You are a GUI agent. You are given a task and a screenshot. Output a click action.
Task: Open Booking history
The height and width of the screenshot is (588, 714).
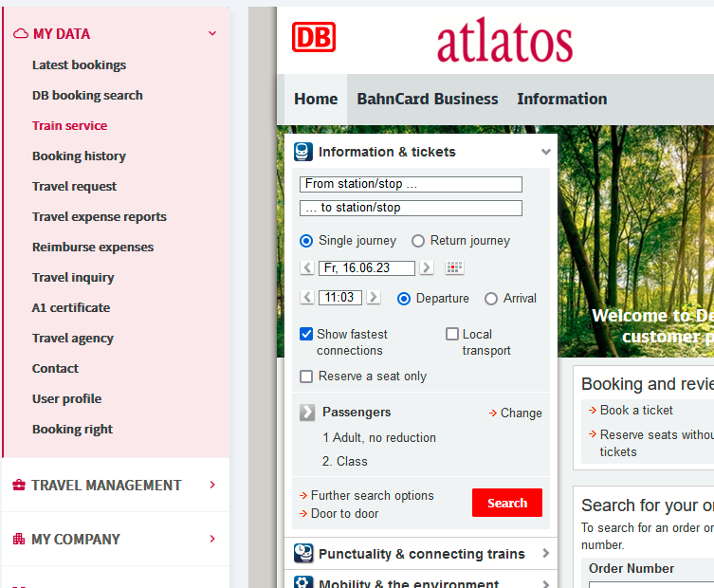point(79,156)
